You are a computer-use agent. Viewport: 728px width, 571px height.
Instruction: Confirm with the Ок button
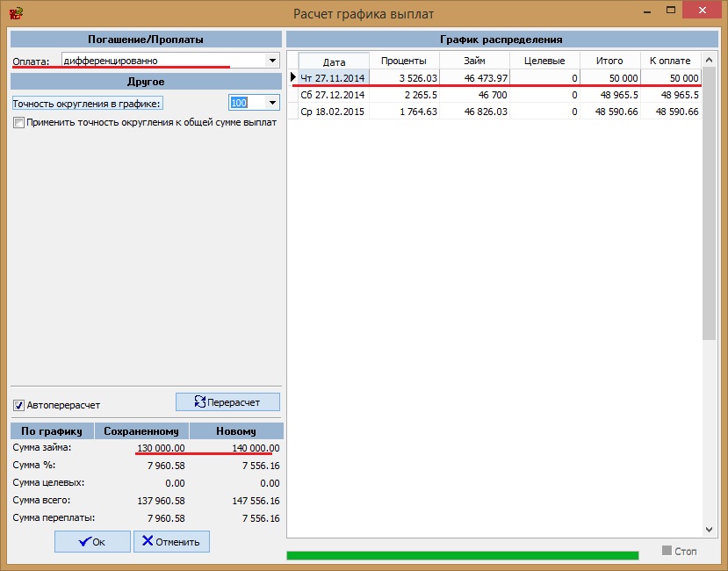coord(92,542)
